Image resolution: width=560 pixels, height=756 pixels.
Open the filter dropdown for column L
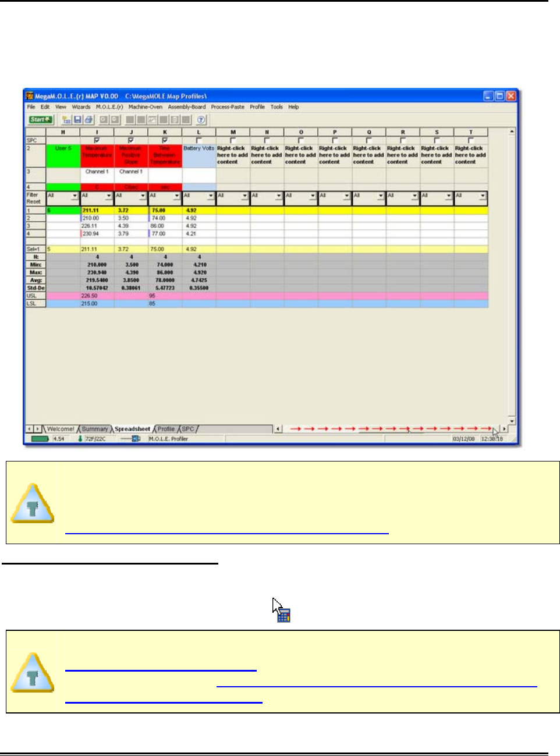pyautogui.click(x=211, y=196)
